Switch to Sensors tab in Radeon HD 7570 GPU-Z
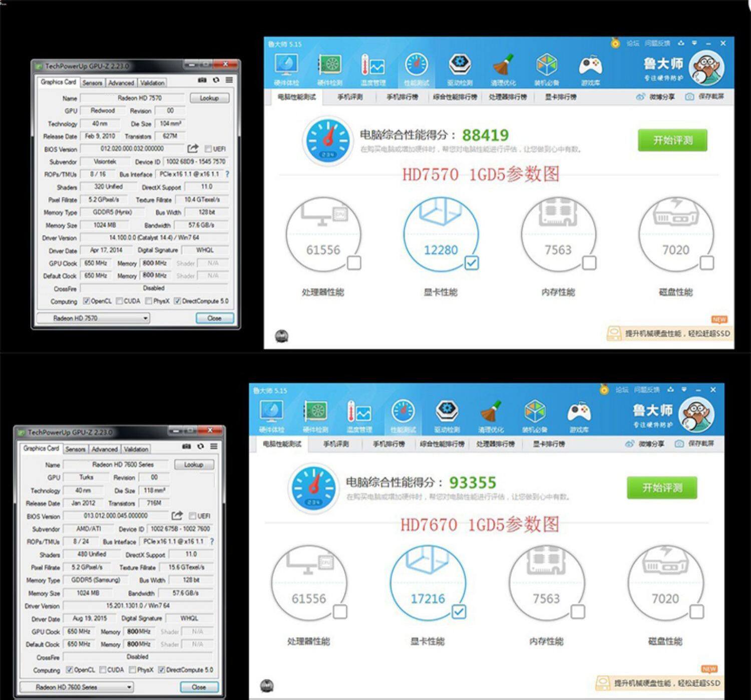The height and width of the screenshot is (700, 751). tap(92, 83)
